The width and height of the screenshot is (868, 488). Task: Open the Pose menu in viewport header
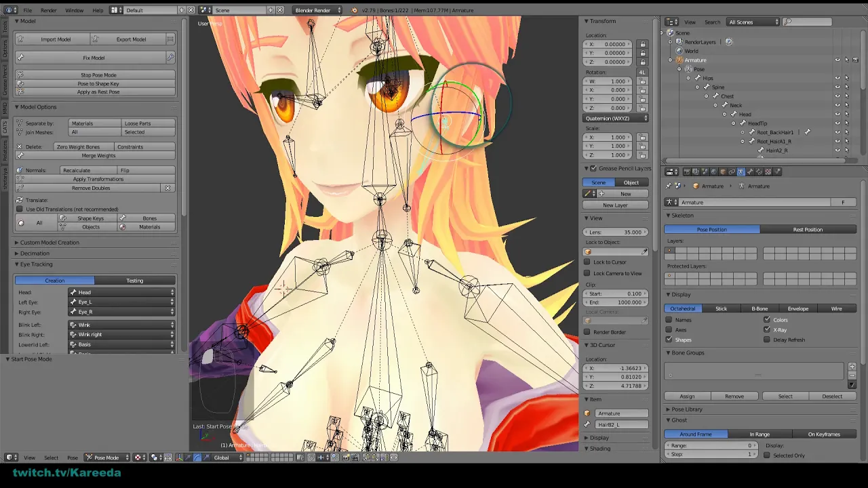point(73,457)
